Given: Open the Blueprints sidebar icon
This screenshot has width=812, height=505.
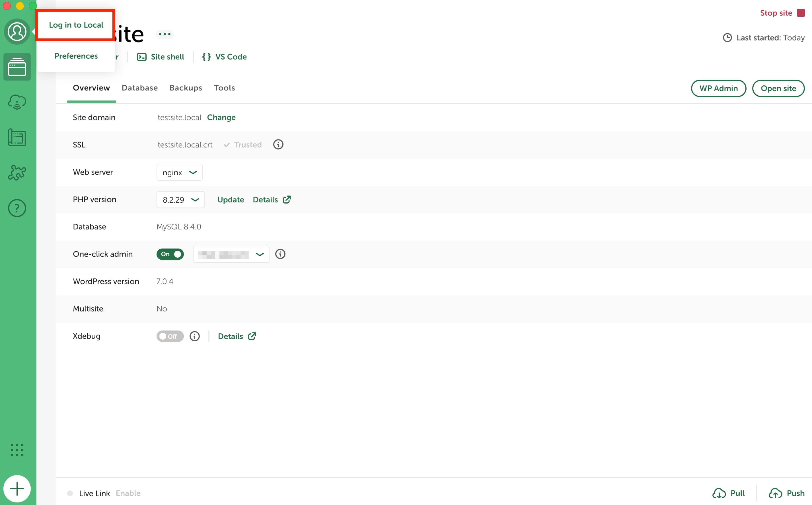Looking at the screenshot, I should [17, 137].
